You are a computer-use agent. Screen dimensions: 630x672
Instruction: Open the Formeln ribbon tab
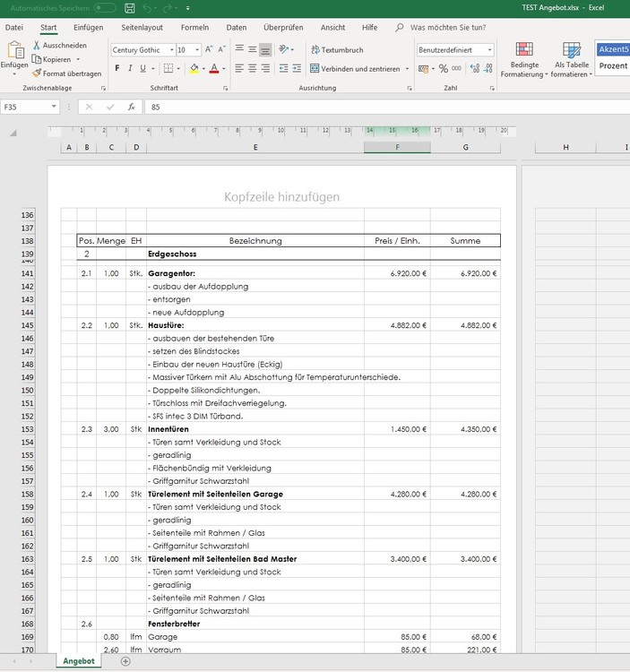pyautogui.click(x=194, y=28)
